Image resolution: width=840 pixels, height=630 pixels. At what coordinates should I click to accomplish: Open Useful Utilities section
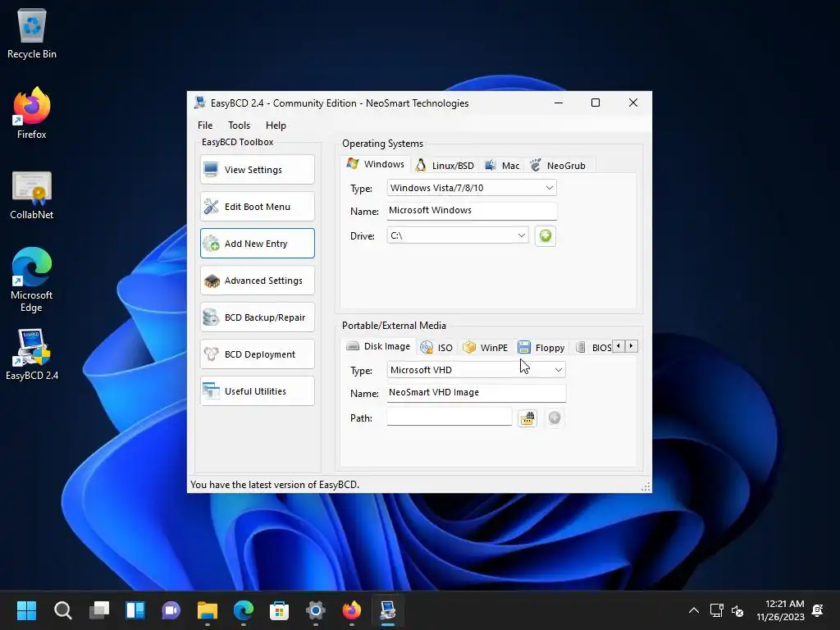pyautogui.click(x=257, y=391)
